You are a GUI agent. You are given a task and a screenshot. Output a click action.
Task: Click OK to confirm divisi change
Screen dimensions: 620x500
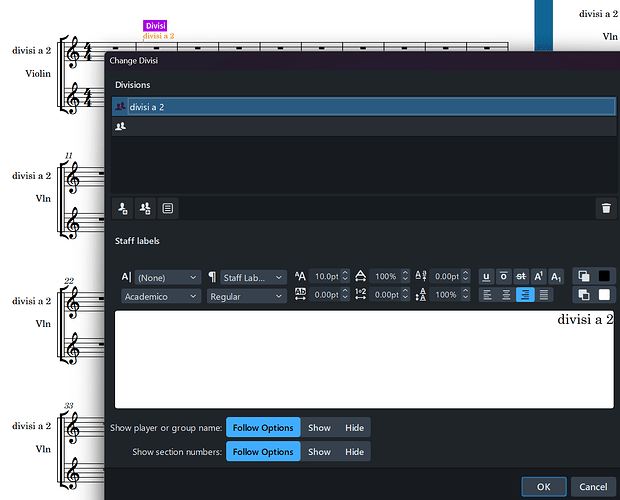544,487
